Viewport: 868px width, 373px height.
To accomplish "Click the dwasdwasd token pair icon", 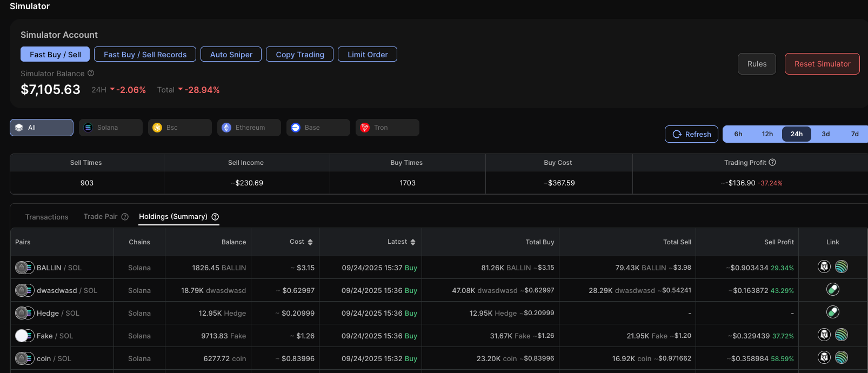I will (x=24, y=290).
